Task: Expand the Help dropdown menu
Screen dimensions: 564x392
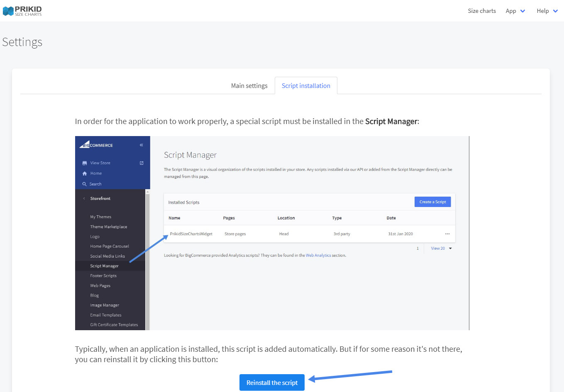Action: click(547, 11)
